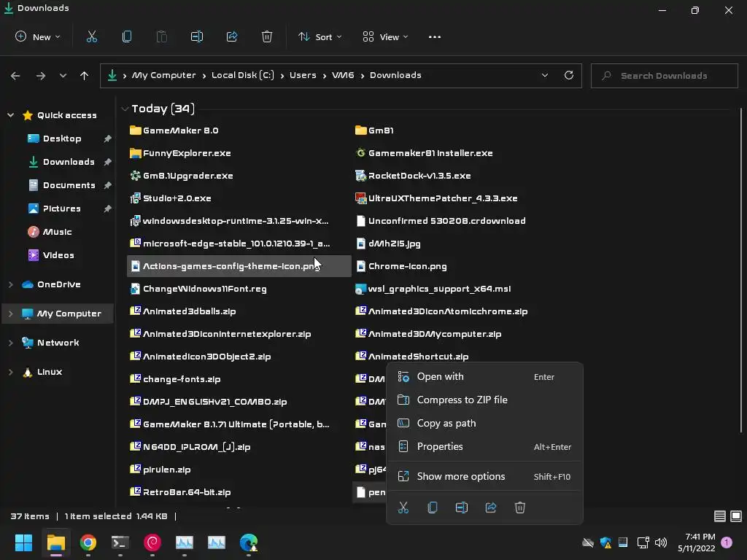Image resolution: width=747 pixels, height=560 pixels.
Task: Expand the Network tree node
Action: [x=10, y=343]
